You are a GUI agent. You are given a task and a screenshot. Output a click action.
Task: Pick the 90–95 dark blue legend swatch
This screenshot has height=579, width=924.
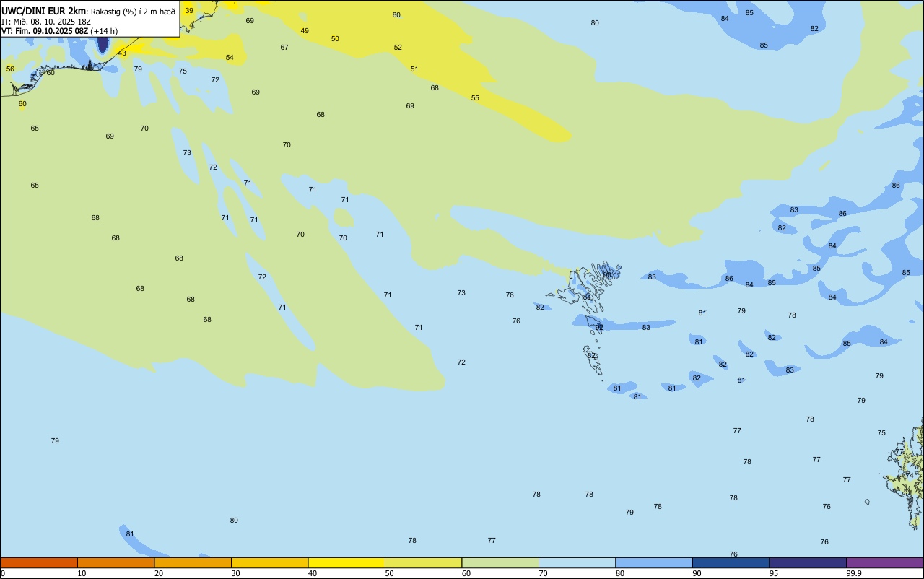tap(731, 562)
